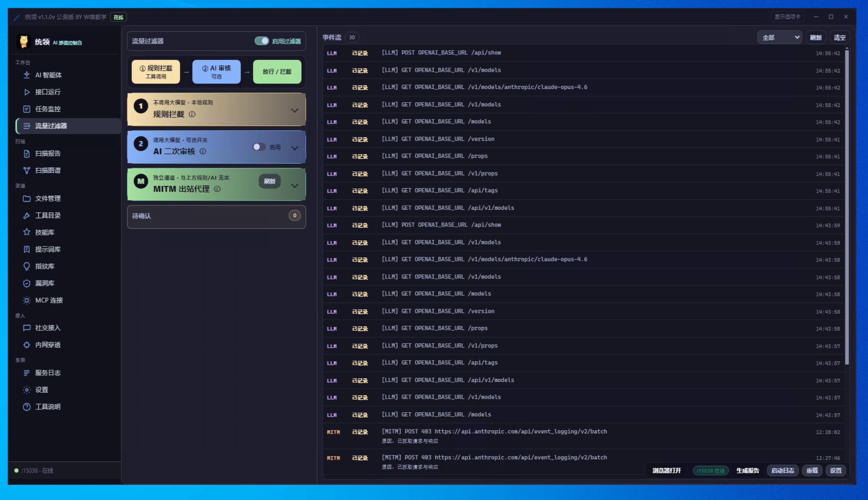Image resolution: width=868 pixels, height=500 pixels.
Task: Expand the AI 二次审核 card chevron
Action: [x=294, y=148]
